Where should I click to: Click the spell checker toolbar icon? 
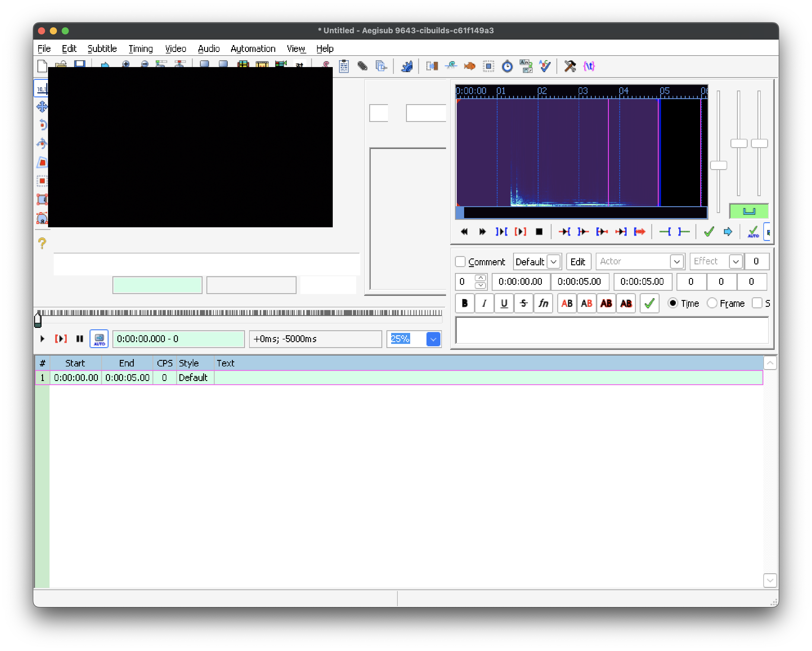point(545,66)
